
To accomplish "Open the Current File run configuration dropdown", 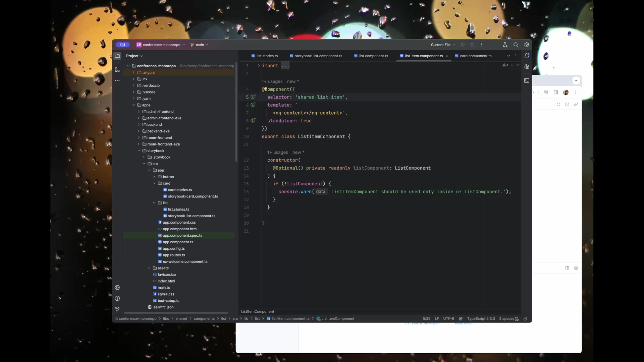I will pyautogui.click(x=443, y=45).
